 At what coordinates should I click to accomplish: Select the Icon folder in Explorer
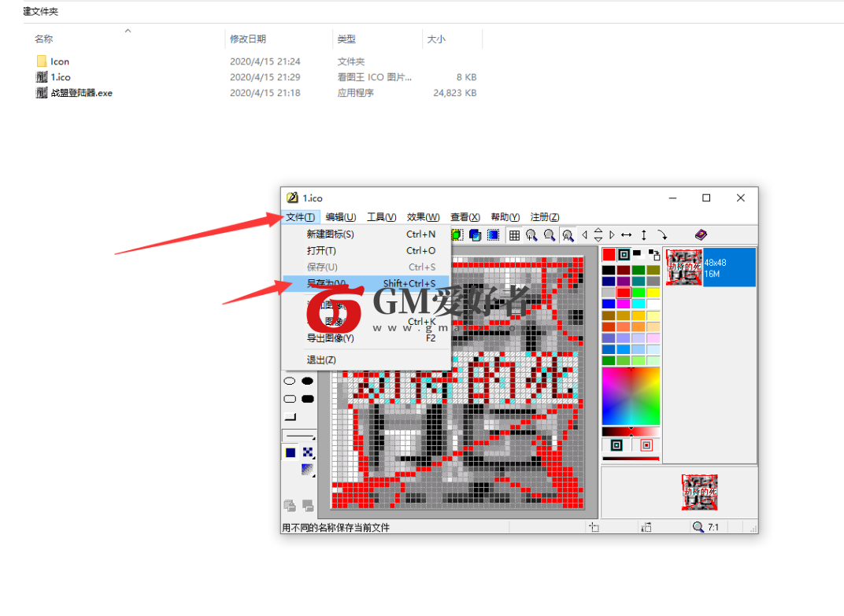[x=53, y=61]
